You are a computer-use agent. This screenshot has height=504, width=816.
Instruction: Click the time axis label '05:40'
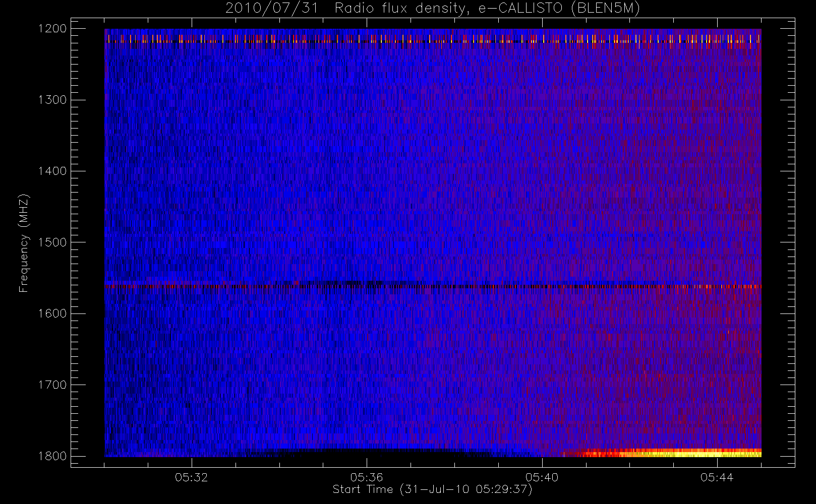[542, 477]
